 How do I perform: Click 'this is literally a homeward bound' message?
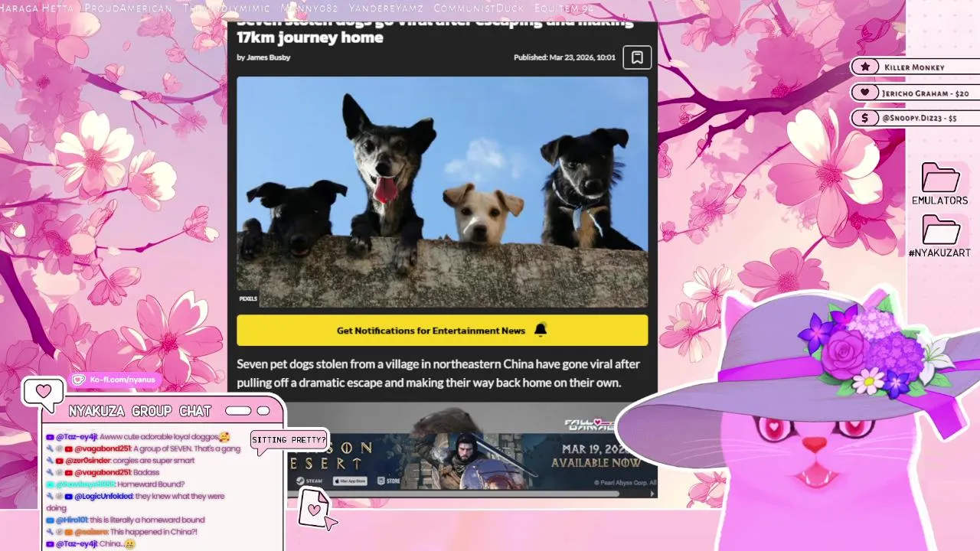pos(147,520)
